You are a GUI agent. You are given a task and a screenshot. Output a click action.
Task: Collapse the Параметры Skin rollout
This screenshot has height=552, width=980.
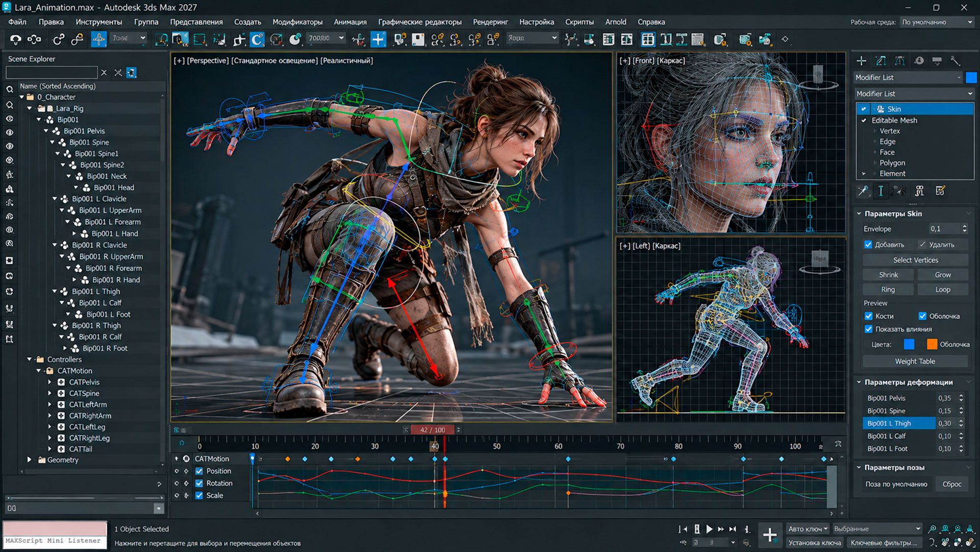pyautogui.click(x=859, y=214)
